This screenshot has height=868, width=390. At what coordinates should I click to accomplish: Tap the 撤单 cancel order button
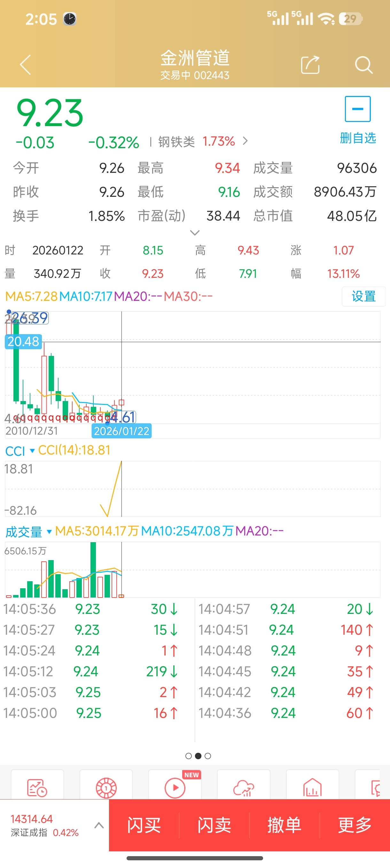coord(284,825)
